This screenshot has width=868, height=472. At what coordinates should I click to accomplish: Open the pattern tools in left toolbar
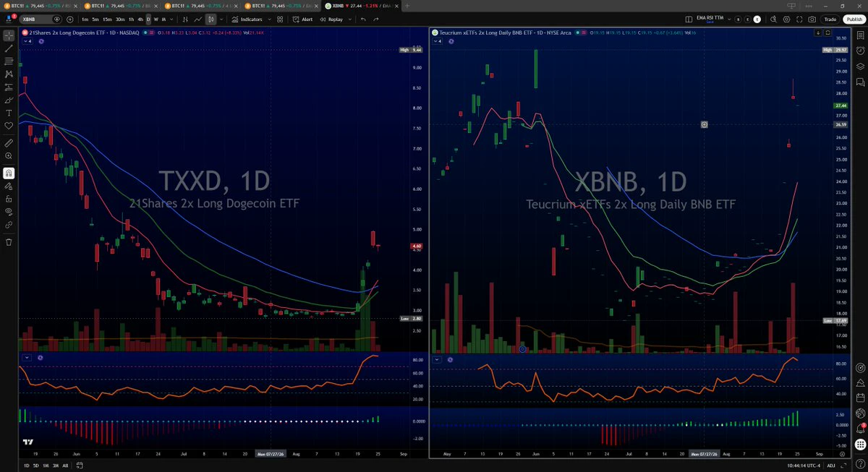coord(9,74)
